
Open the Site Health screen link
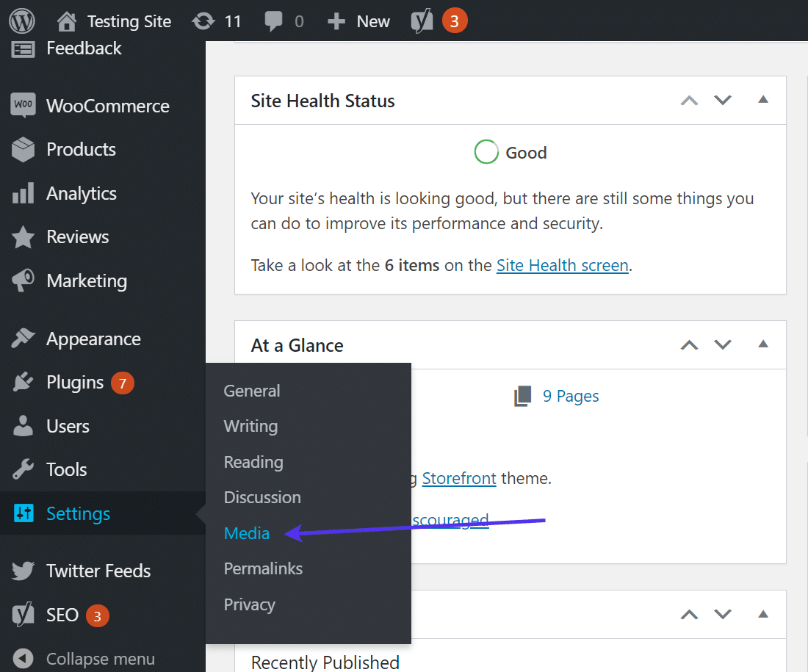(562, 265)
